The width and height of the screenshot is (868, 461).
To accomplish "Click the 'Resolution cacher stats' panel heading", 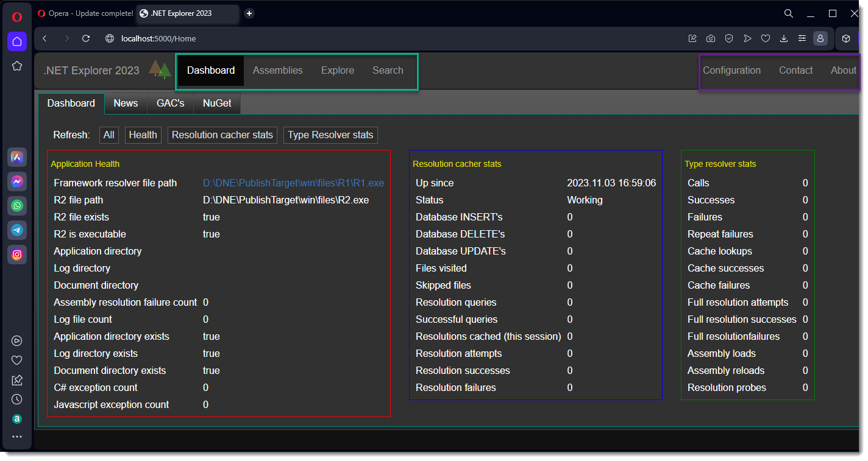I will [x=457, y=164].
